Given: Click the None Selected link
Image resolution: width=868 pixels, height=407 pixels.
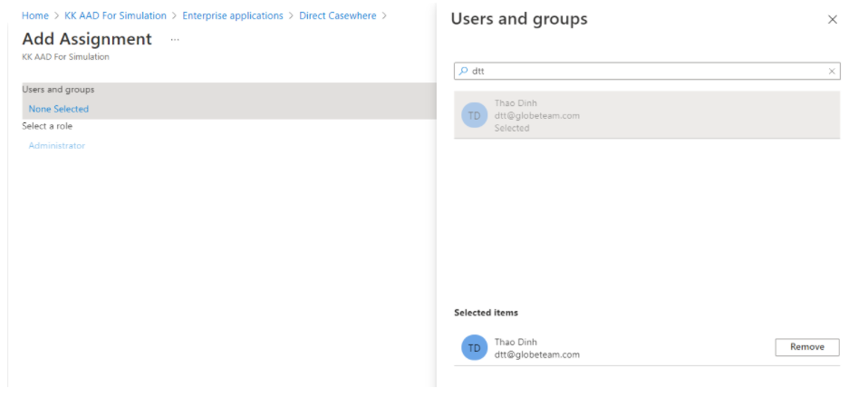Looking at the screenshot, I should click(x=59, y=109).
